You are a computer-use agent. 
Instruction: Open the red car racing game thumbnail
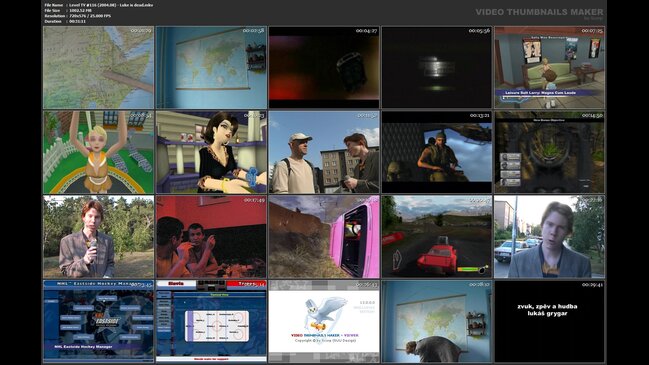[437, 237]
